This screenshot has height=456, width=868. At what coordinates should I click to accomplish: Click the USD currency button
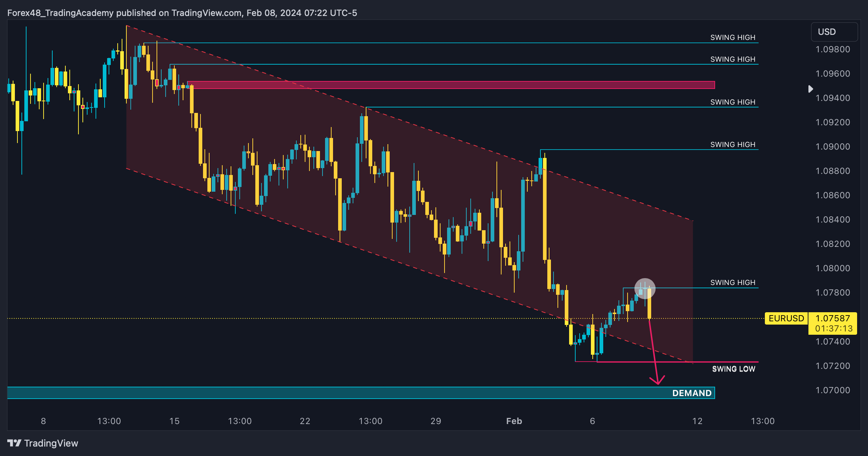[834, 32]
